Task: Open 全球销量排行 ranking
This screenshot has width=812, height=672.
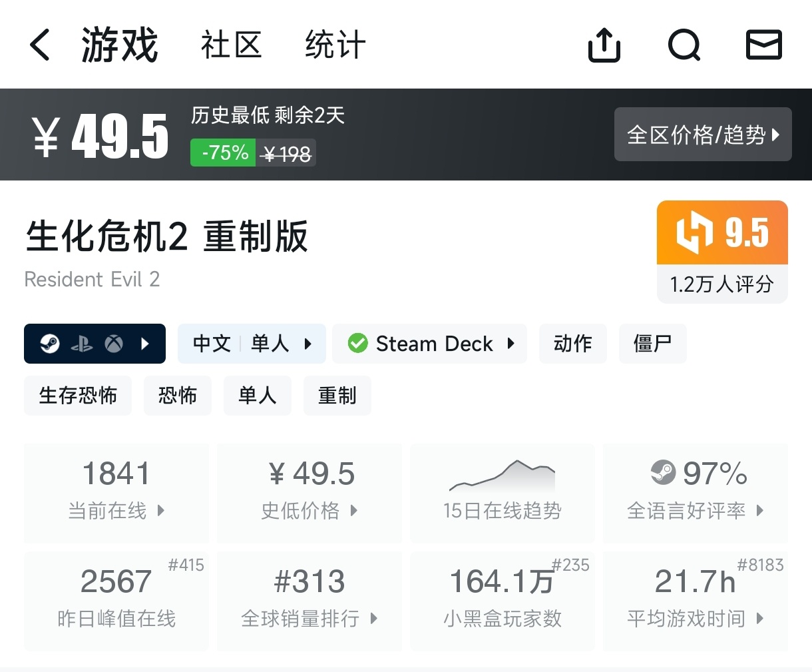Action: coord(309,601)
